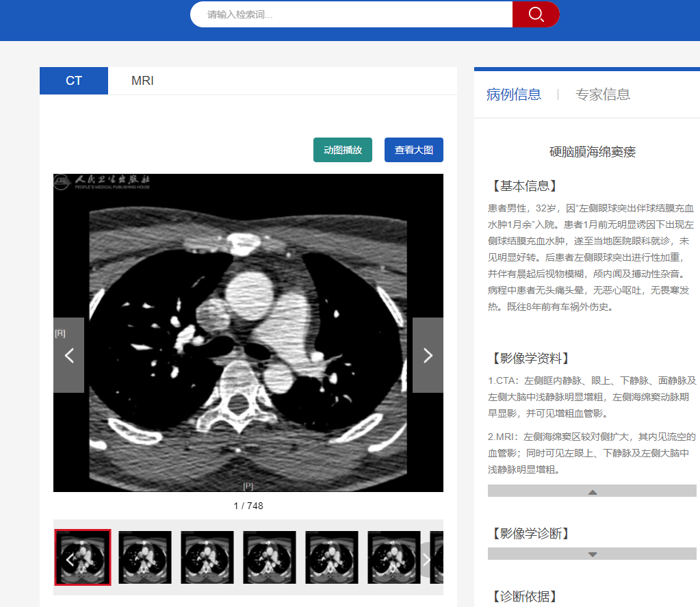Select the fourth CT thumbnail
Viewport: 700px width, 607px height.
point(270,558)
